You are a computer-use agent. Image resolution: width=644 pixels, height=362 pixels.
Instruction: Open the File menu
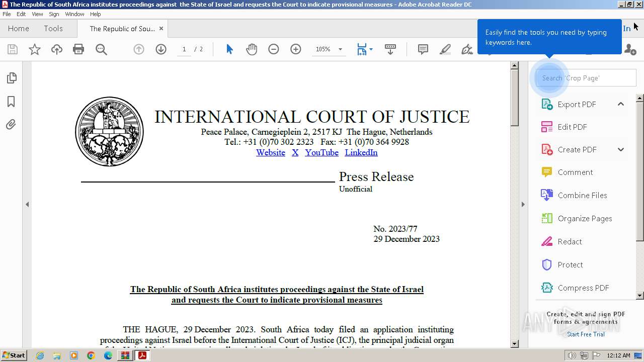(x=7, y=14)
